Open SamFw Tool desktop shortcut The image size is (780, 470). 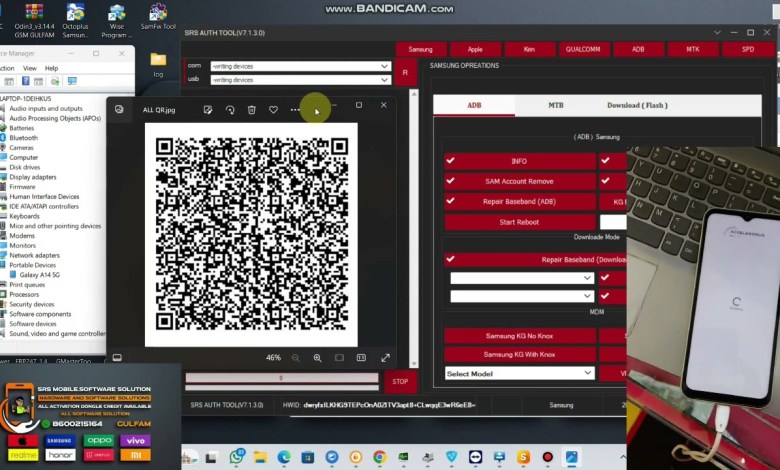click(158, 17)
